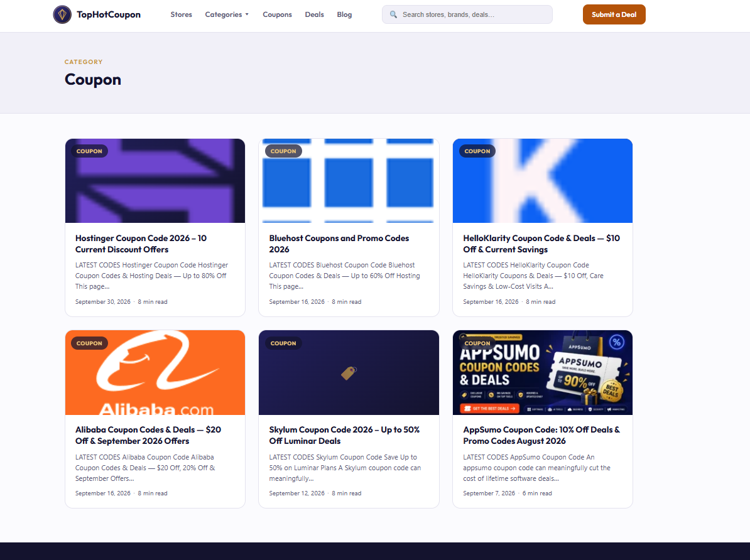Focus the search stores, brands, deals field

tap(467, 14)
